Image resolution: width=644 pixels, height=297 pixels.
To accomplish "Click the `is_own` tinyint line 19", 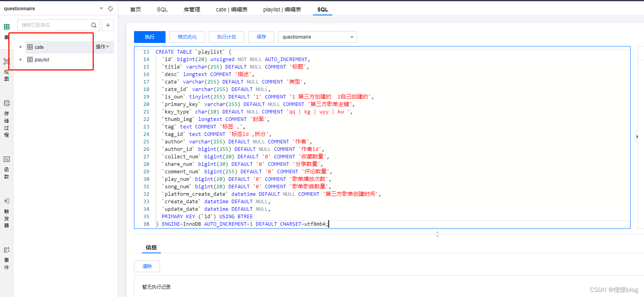I will coord(268,97).
